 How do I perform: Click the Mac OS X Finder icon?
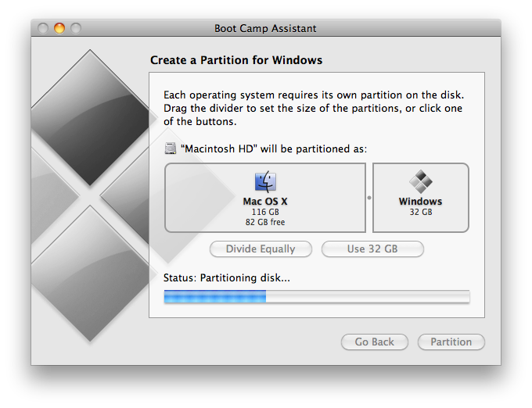click(265, 181)
